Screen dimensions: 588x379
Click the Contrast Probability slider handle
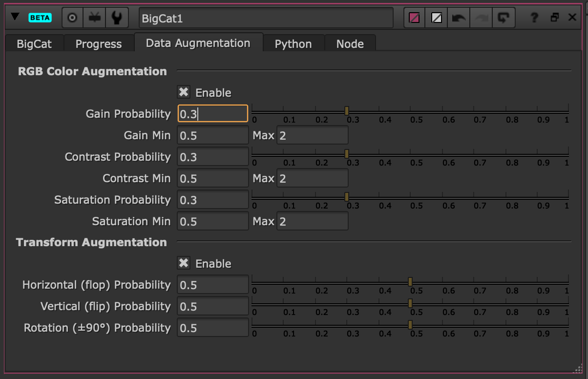tap(347, 154)
